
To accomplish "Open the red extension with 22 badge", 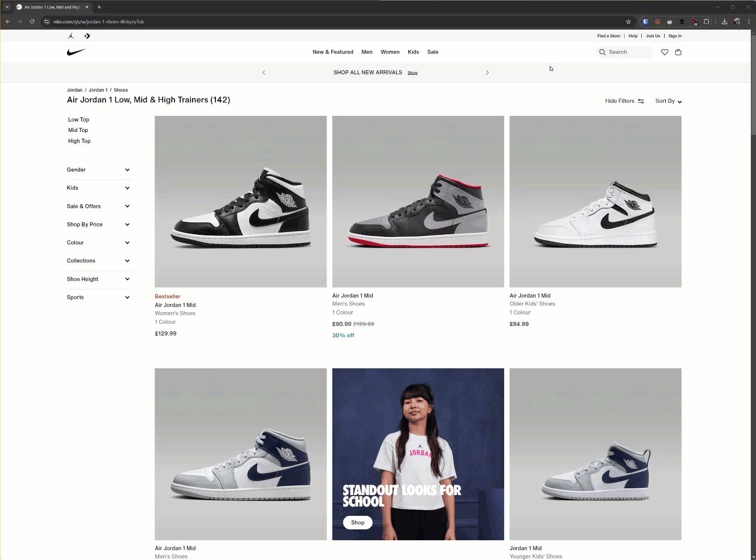I will pyautogui.click(x=694, y=22).
